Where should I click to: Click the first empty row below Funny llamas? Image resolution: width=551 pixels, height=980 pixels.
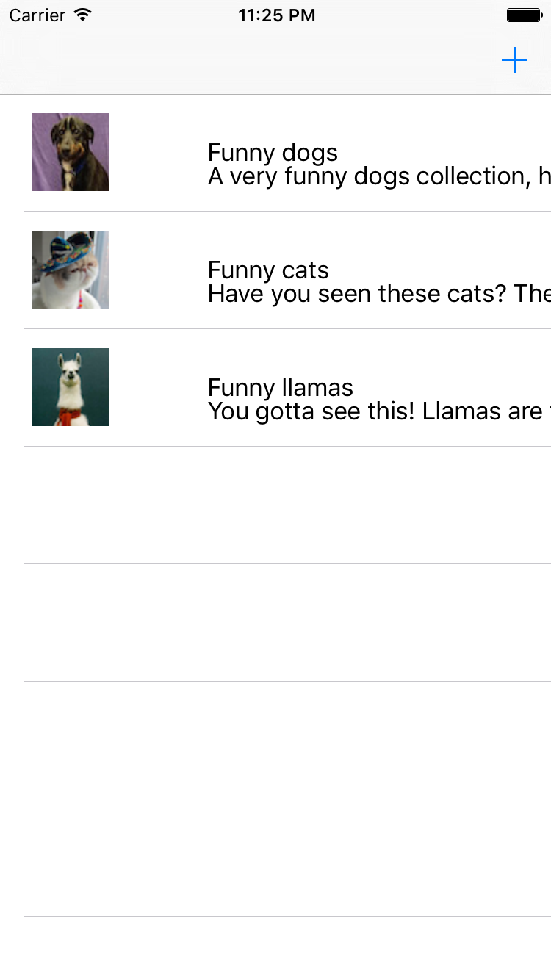point(287,505)
